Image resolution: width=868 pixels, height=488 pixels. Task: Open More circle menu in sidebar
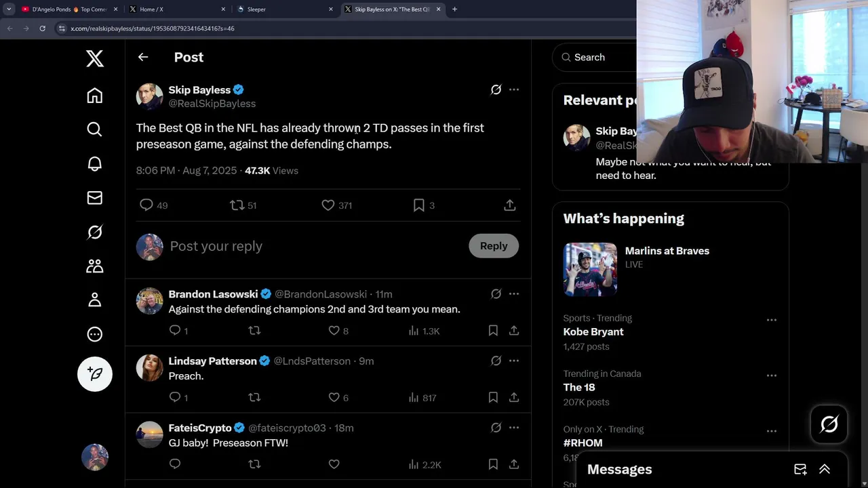(95, 334)
